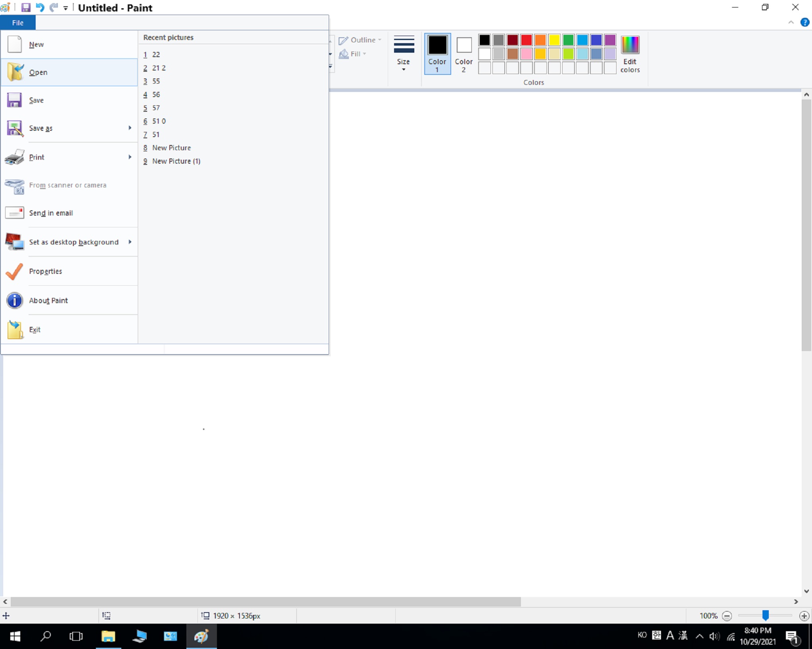Image resolution: width=812 pixels, height=649 pixels.
Task: Open recent picture 56
Action: tap(234, 94)
